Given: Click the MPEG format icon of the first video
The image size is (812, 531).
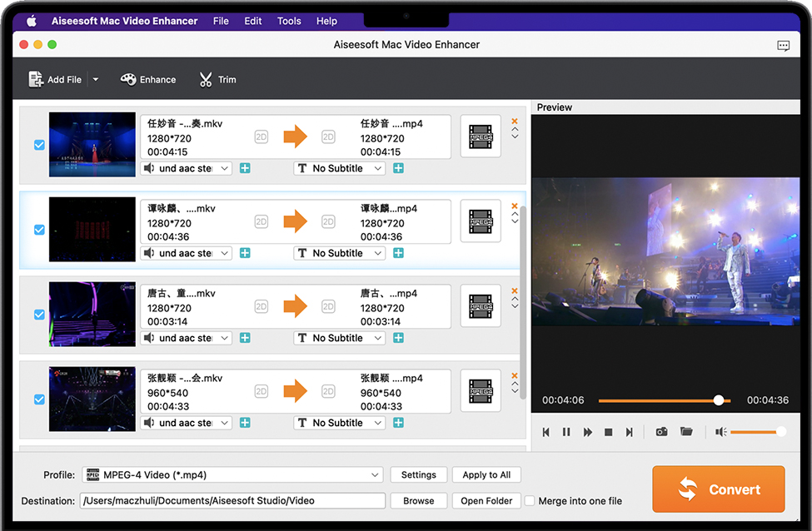Looking at the screenshot, I should pos(481,136).
